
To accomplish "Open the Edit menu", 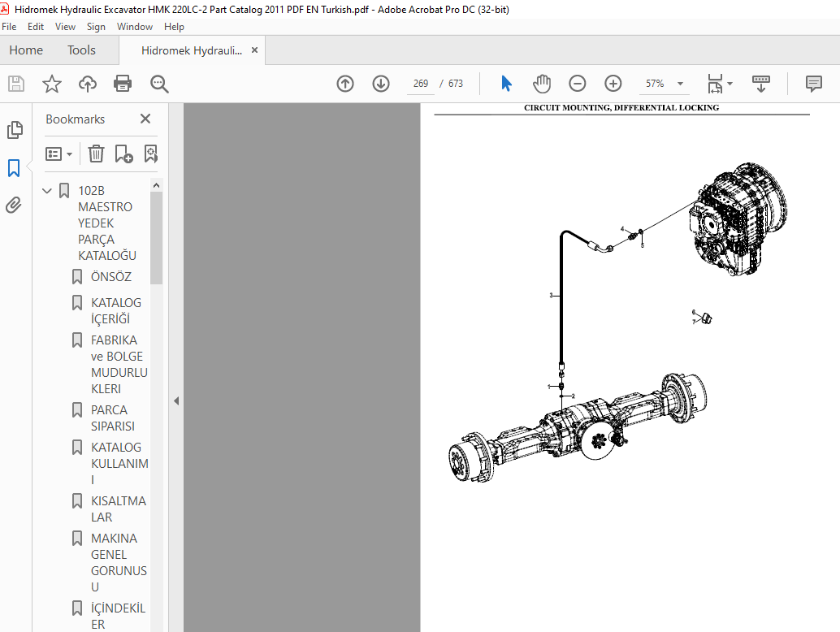I will click(36, 27).
